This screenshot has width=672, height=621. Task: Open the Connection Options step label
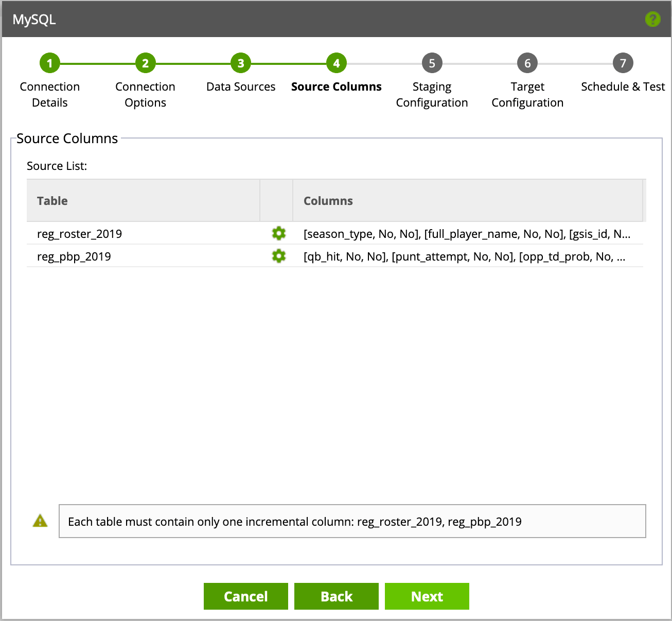click(146, 95)
